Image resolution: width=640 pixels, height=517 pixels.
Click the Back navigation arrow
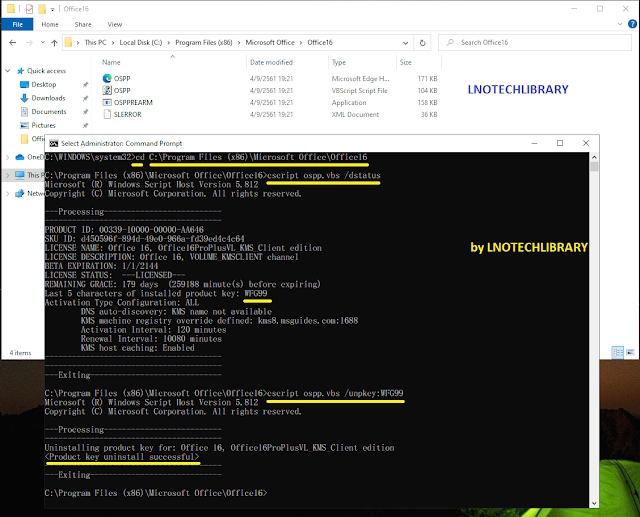coord(13,42)
